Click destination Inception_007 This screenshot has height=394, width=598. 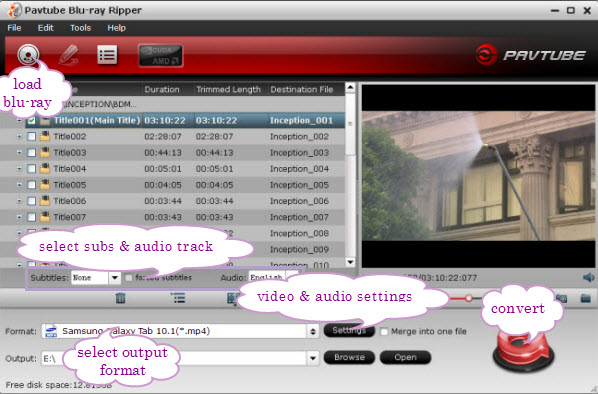299,217
